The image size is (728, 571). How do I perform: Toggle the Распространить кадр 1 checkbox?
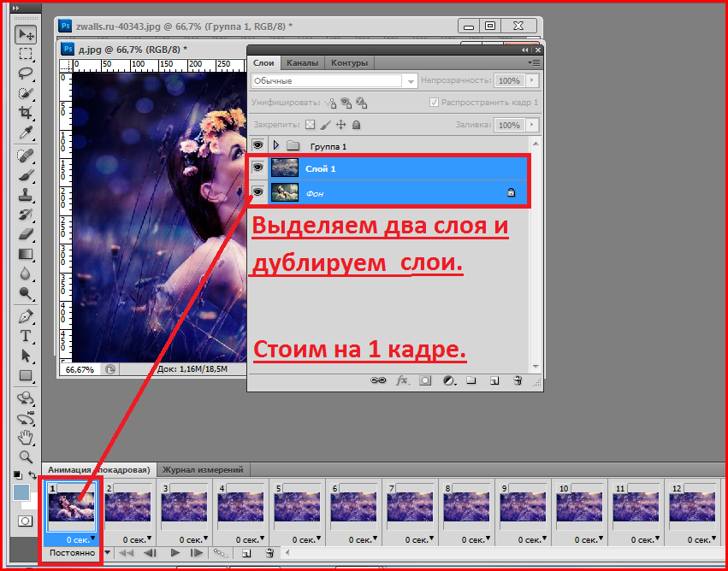pyautogui.click(x=434, y=103)
